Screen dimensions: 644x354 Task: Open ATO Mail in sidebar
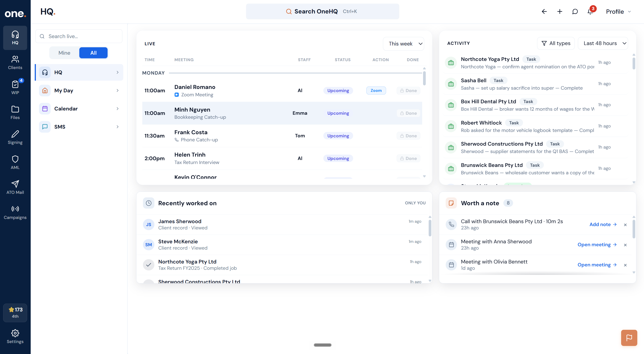[x=15, y=188]
